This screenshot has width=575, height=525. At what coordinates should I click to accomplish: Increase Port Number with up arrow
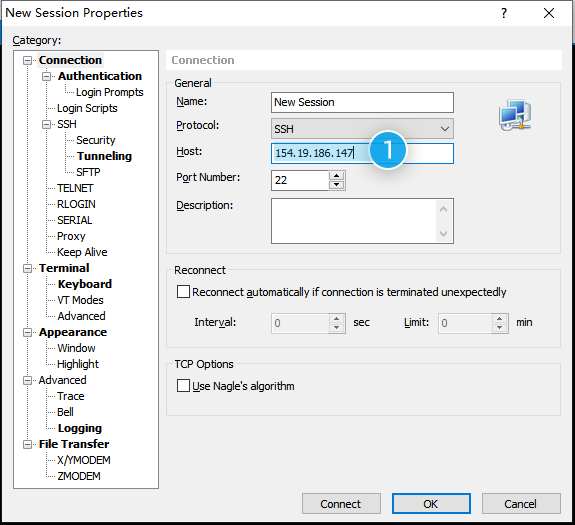coord(337,176)
